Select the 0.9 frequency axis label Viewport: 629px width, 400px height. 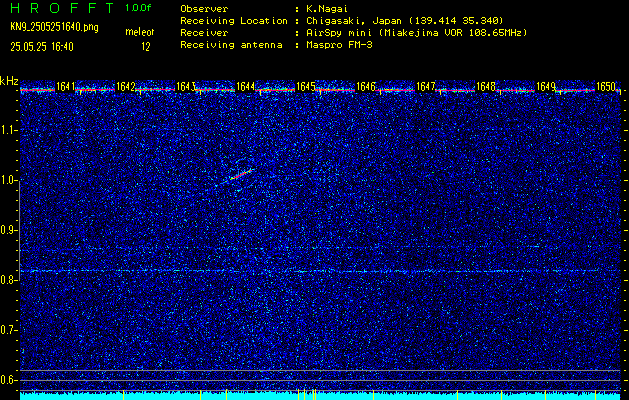pyautogui.click(x=8, y=230)
